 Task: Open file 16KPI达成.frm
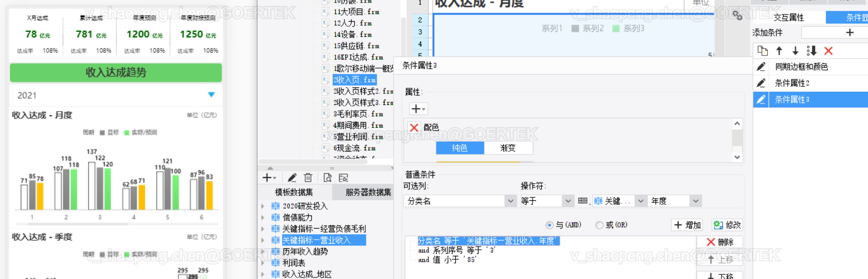pyautogui.click(x=358, y=57)
